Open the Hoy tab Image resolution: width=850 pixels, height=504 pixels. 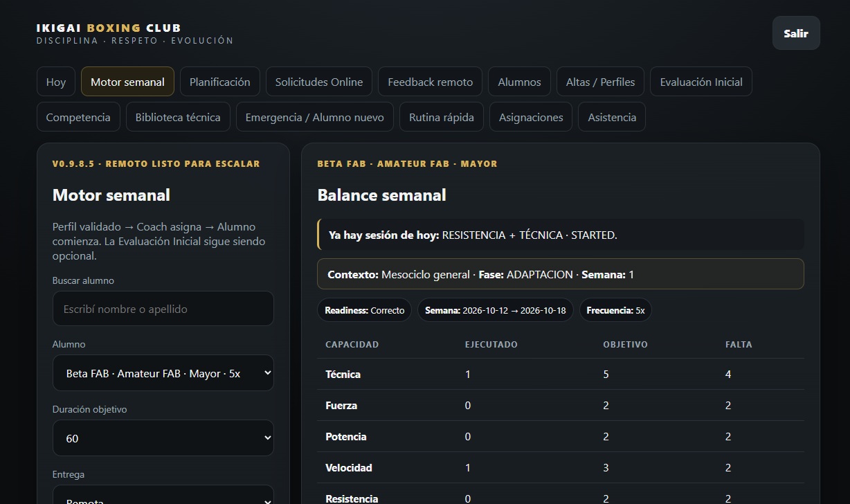(x=56, y=82)
